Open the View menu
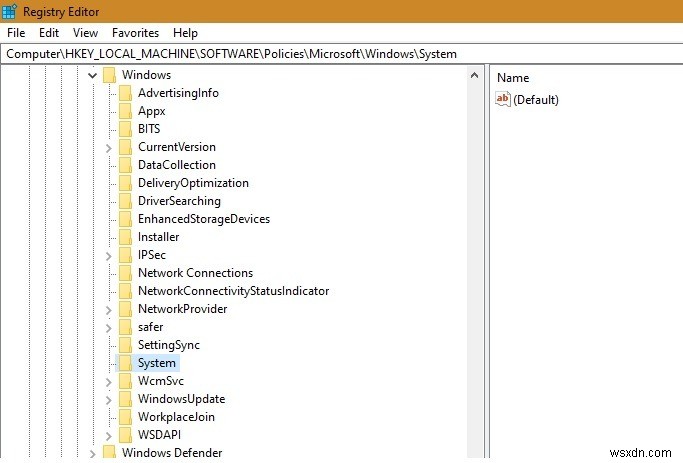This screenshot has height=463, width=683. tap(85, 33)
